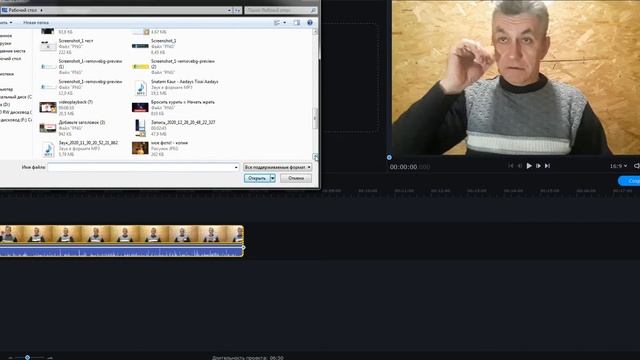The width and height of the screenshot is (640, 360).
Task: Select the мое фото - копия thumbnail
Action: point(140,148)
